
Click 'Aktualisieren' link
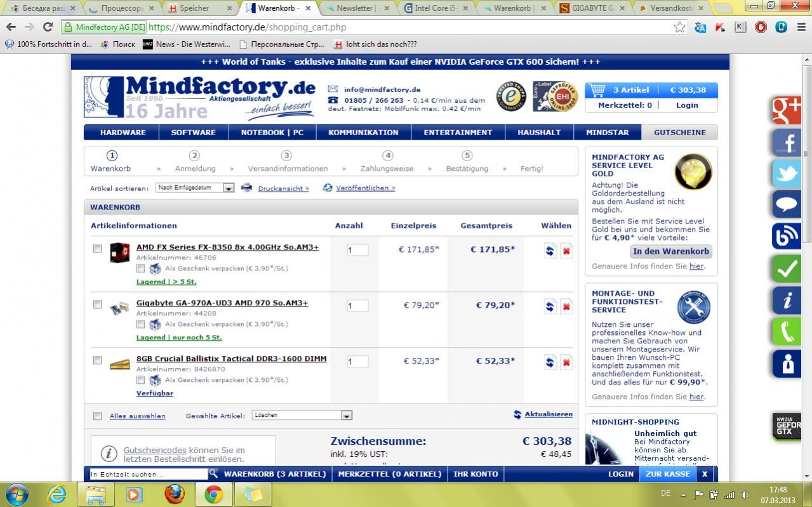pyautogui.click(x=549, y=414)
